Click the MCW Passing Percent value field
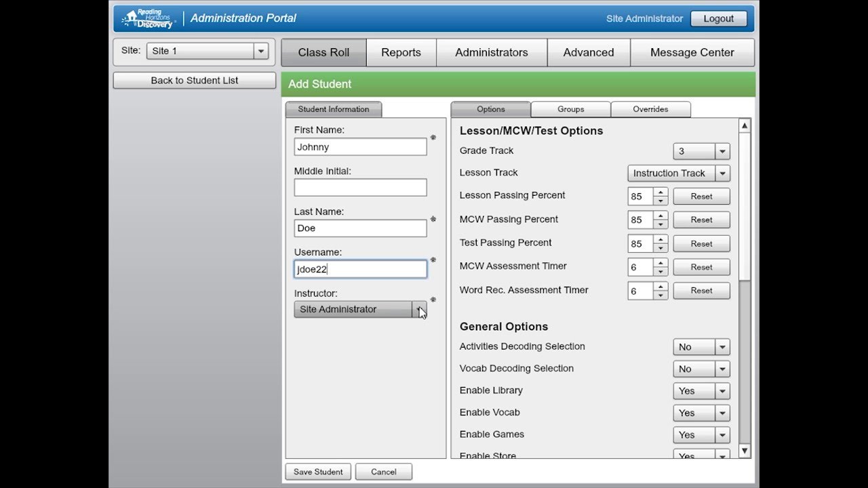The height and width of the screenshot is (488, 868). coord(640,220)
